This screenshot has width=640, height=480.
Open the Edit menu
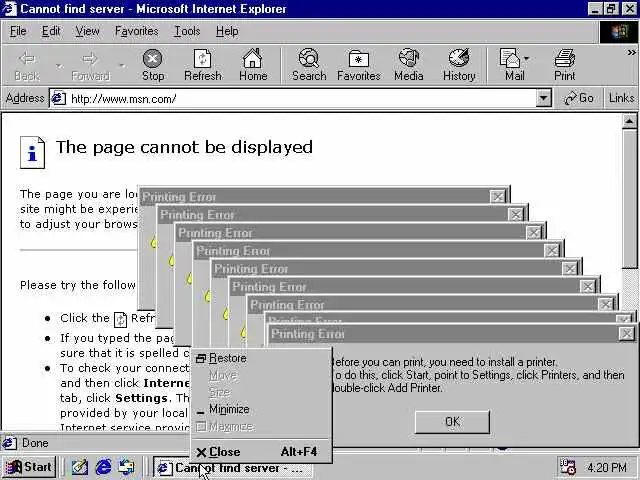coord(51,31)
